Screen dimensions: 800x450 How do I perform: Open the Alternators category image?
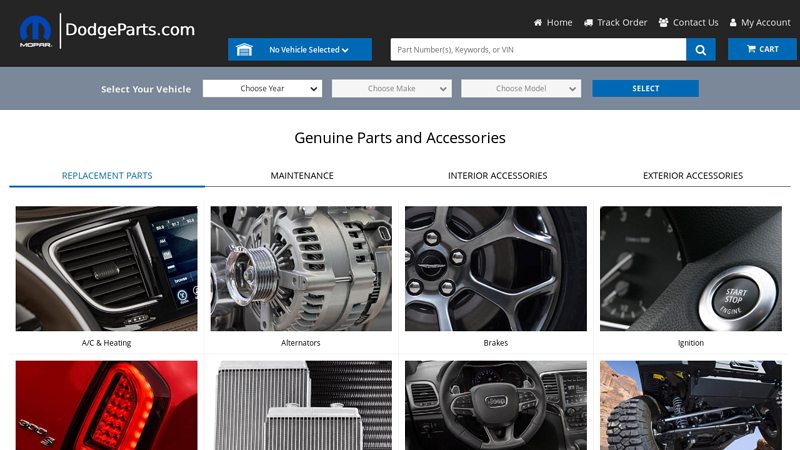point(301,268)
